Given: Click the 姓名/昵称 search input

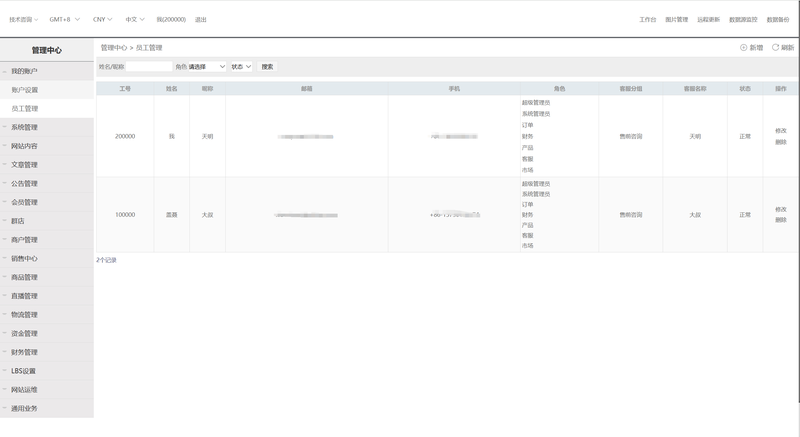Looking at the screenshot, I should point(149,67).
